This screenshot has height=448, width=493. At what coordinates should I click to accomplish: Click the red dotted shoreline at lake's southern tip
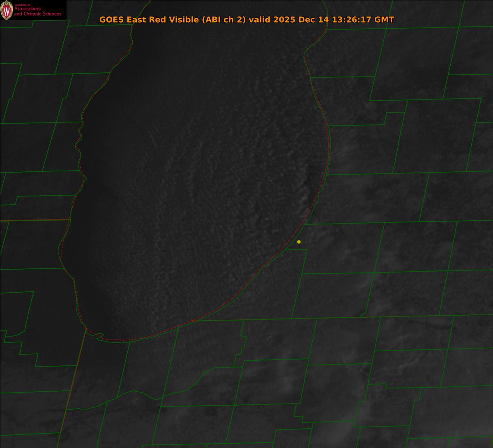[123, 340]
